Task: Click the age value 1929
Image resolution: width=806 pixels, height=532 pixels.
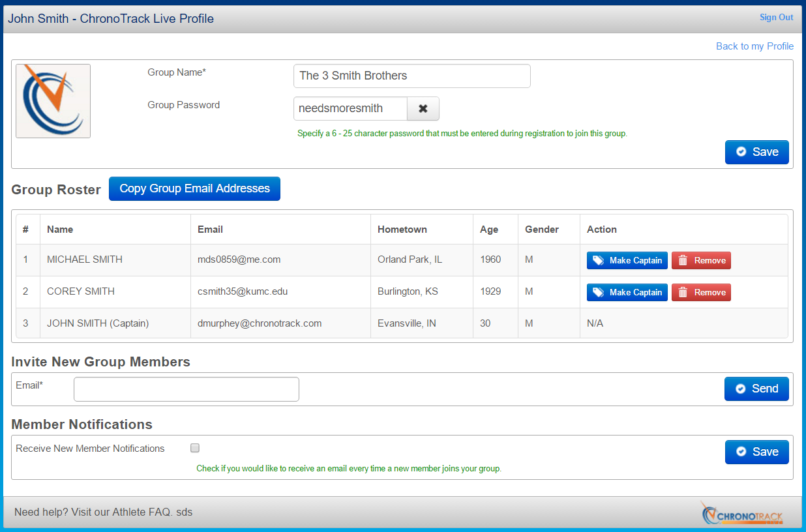Action: coord(490,291)
